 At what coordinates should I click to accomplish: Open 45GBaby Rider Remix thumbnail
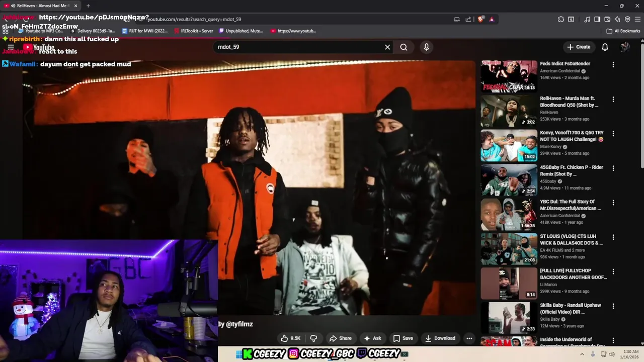coord(509,180)
